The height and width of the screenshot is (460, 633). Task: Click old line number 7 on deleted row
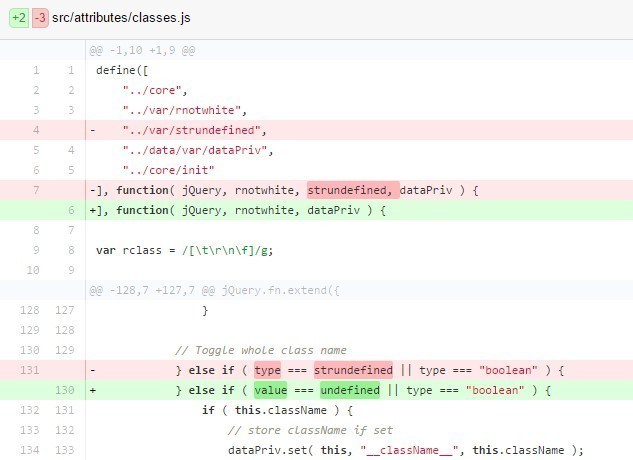pos(36,190)
